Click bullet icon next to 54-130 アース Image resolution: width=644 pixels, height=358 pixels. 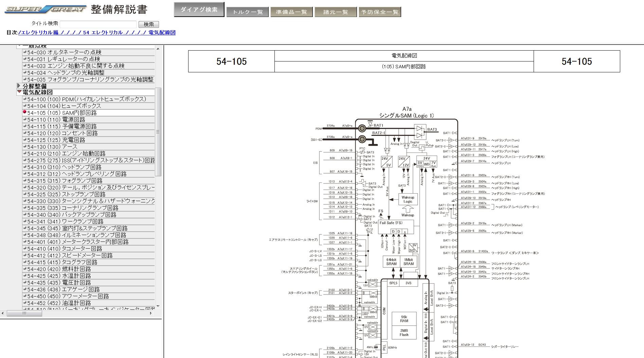(24, 146)
